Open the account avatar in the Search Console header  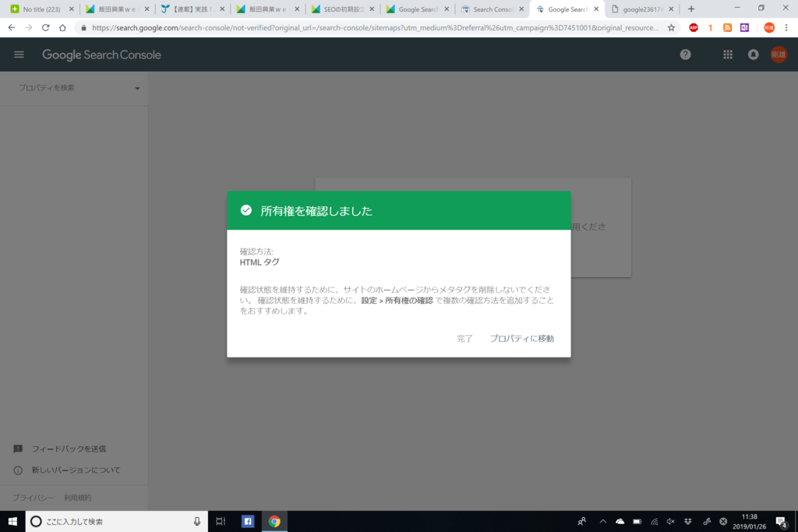[779, 55]
